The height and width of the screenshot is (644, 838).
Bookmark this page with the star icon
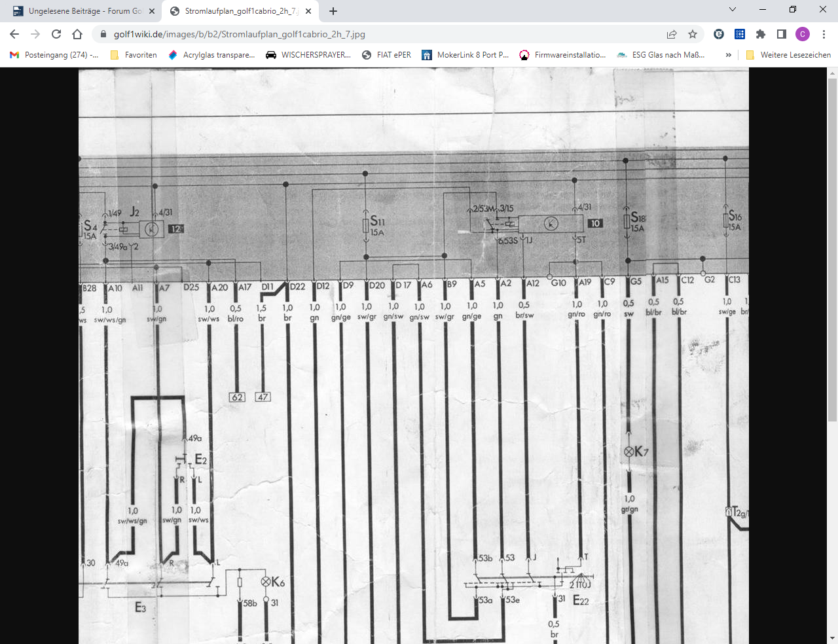(x=693, y=34)
